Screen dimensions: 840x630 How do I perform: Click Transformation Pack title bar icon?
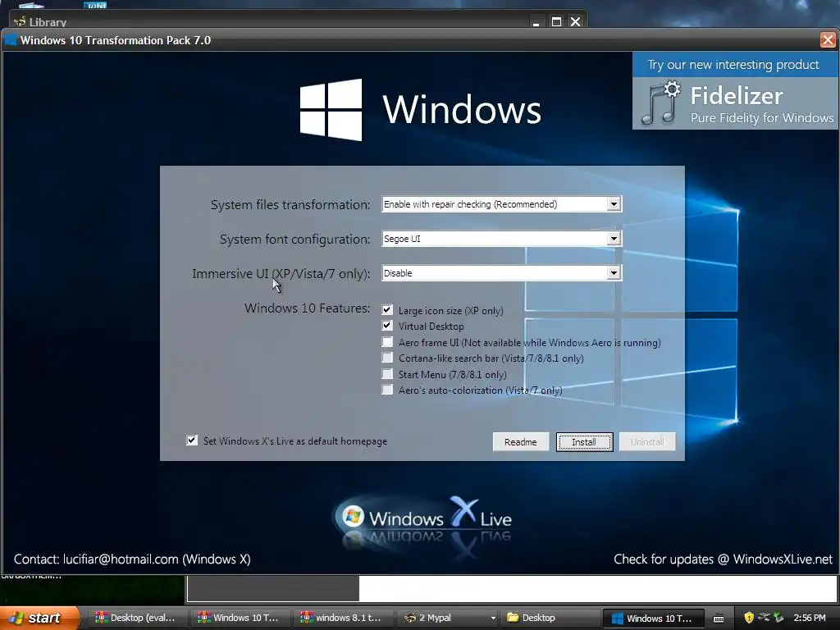point(11,40)
